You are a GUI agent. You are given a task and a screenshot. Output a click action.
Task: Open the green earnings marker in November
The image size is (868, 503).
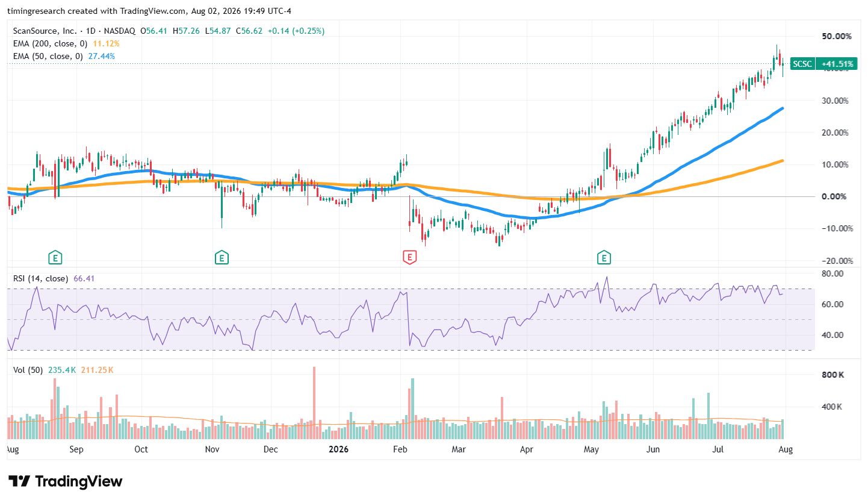click(222, 258)
